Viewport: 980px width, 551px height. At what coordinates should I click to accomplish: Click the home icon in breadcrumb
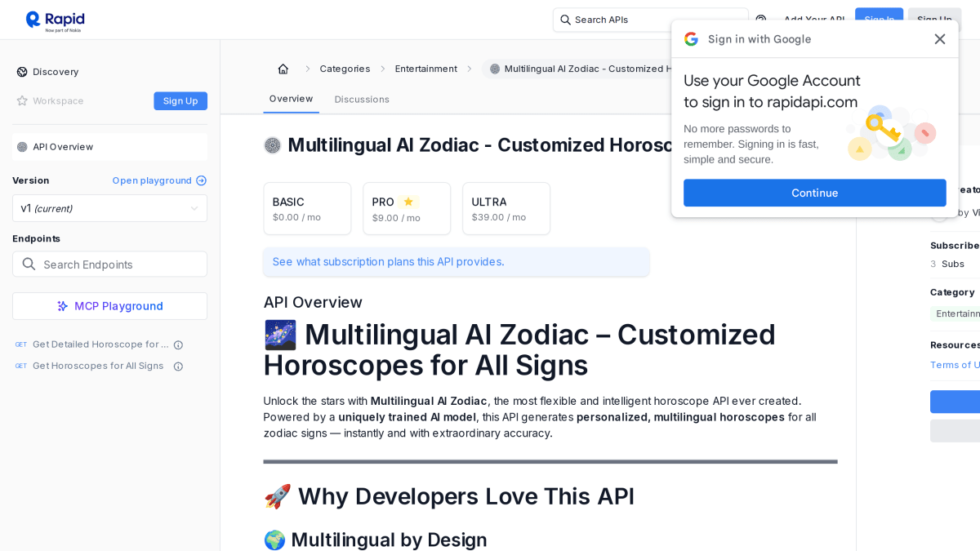283,69
